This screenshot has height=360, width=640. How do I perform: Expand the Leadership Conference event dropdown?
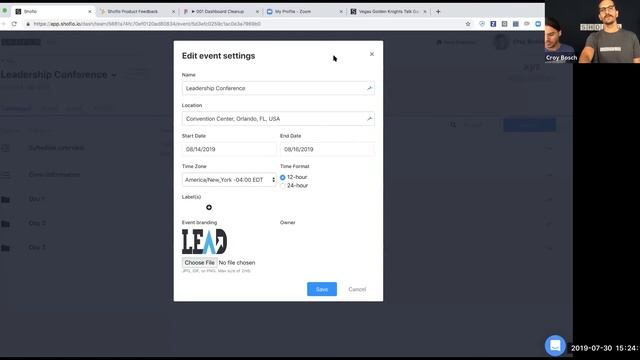[x=113, y=75]
